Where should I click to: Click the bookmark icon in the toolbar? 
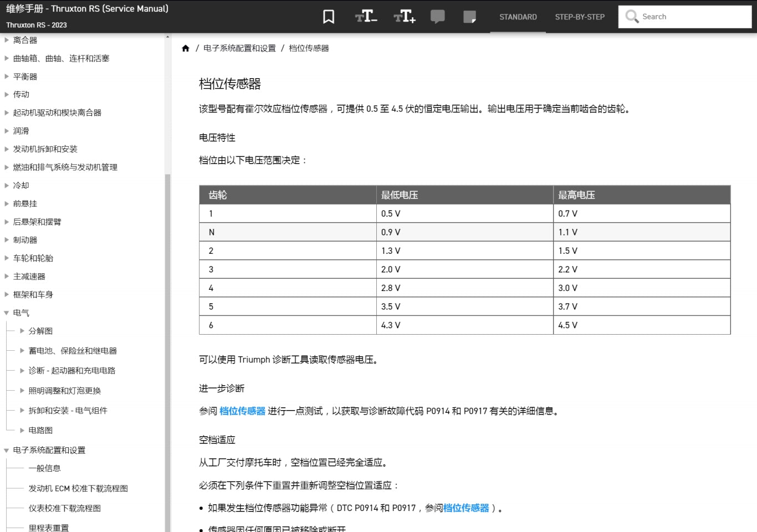pyautogui.click(x=328, y=16)
